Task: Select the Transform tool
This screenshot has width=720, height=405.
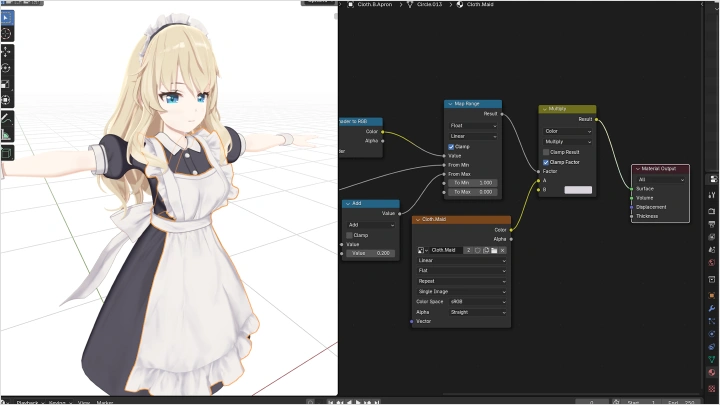Action: click(x=7, y=100)
